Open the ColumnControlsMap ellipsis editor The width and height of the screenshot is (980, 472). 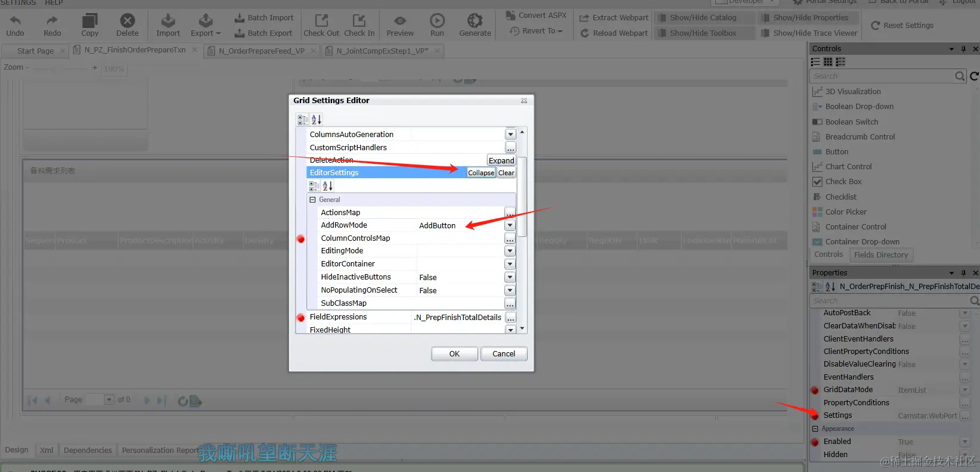coord(510,238)
